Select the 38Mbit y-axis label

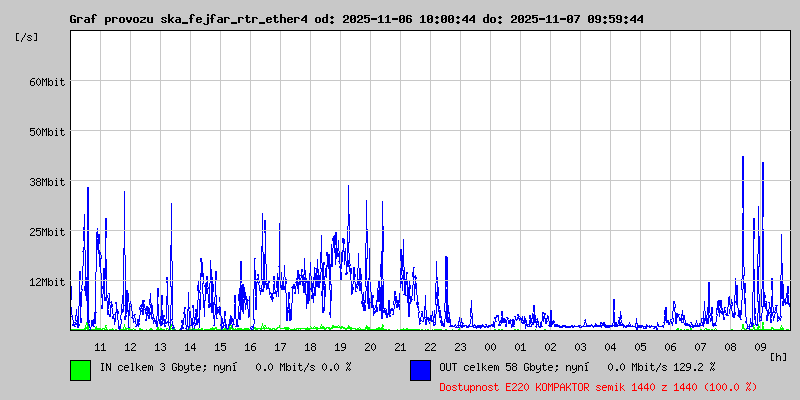point(46,181)
